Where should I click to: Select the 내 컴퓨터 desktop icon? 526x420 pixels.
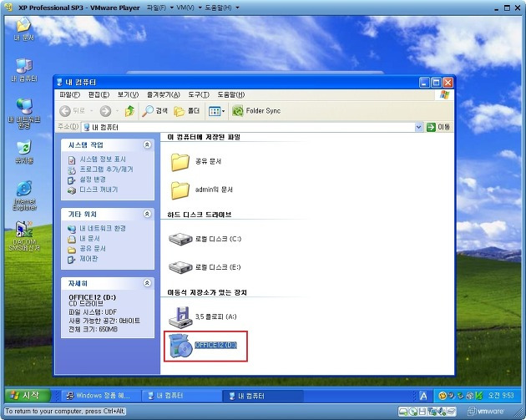[x=24, y=70]
